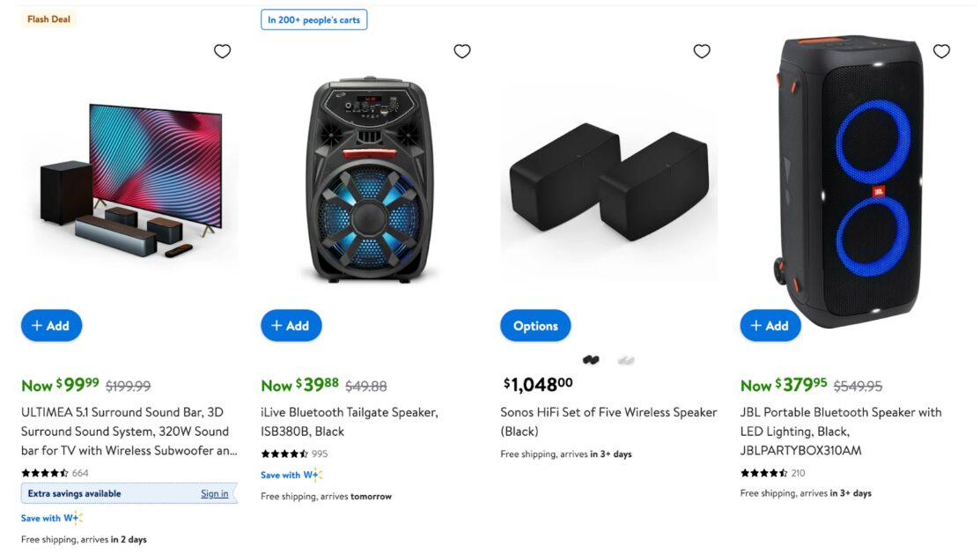Viewport: 980px width, 554px height.
Task: Open Sonos HiFi Set of Five title
Action: (608, 422)
